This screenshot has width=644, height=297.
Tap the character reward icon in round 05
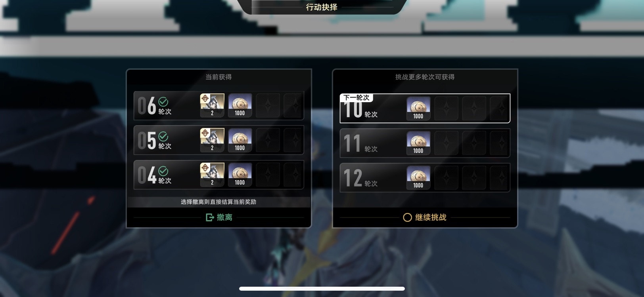(x=212, y=140)
